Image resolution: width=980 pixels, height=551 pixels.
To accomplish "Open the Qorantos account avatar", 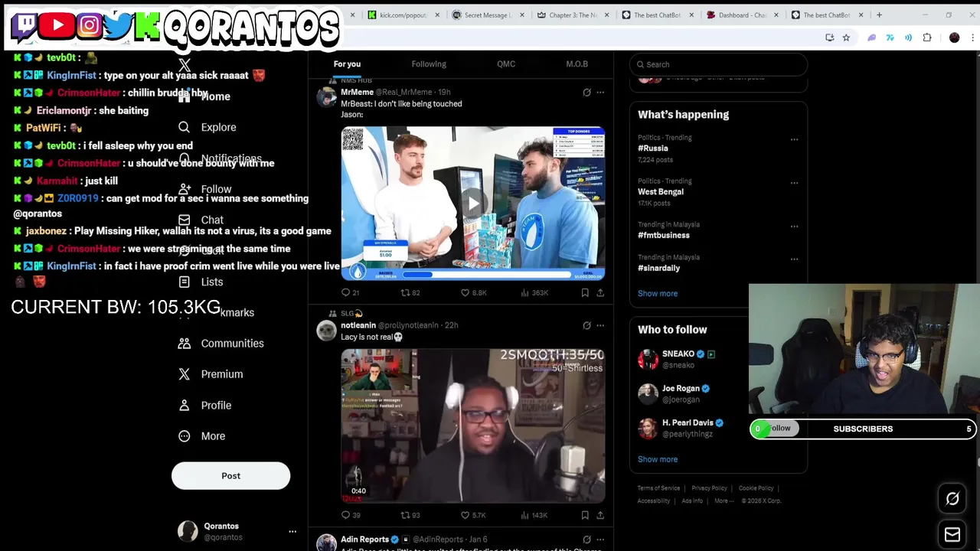I will pyautogui.click(x=188, y=531).
